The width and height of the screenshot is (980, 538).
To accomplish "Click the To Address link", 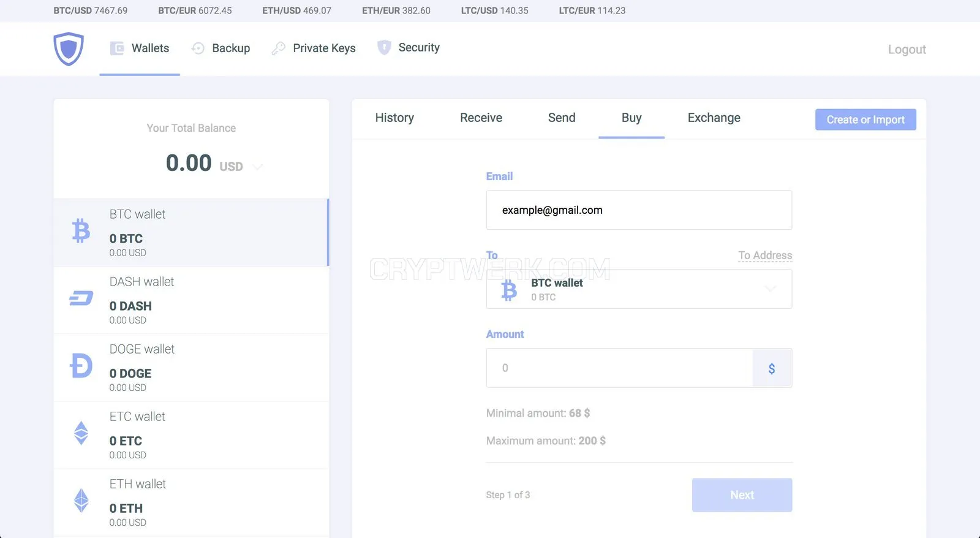I will 765,256.
